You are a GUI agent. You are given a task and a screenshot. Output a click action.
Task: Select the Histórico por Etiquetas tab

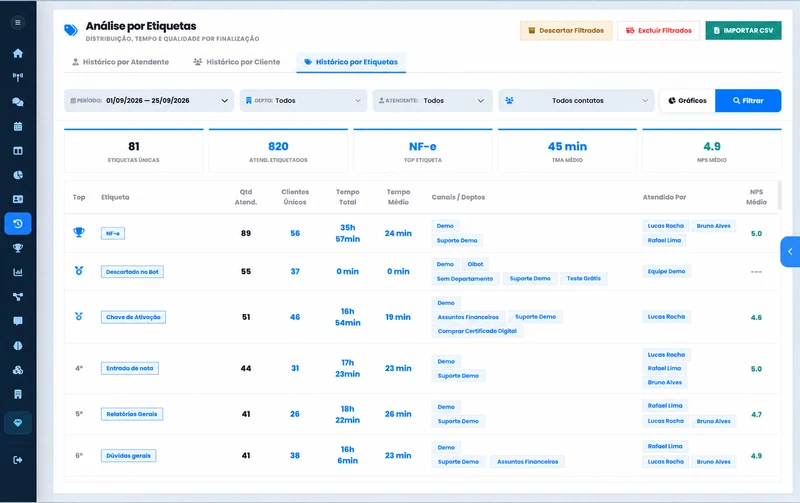(x=351, y=62)
